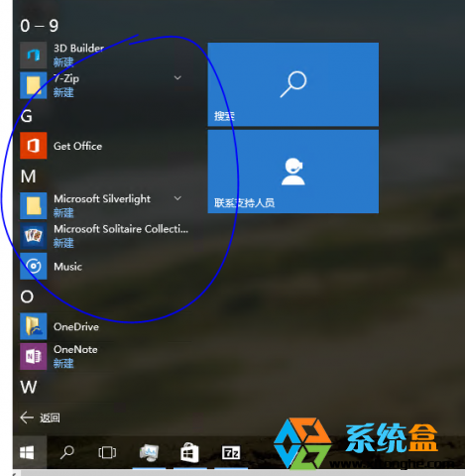465x476 pixels.
Task: Select the Music text label
Action: tap(67, 267)
